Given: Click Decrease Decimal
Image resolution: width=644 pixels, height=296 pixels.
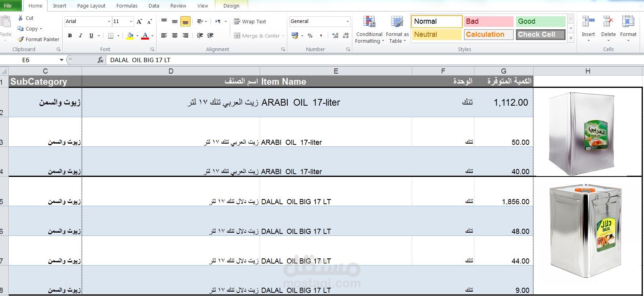Looking at the screenshot, I should click(346, 36).
